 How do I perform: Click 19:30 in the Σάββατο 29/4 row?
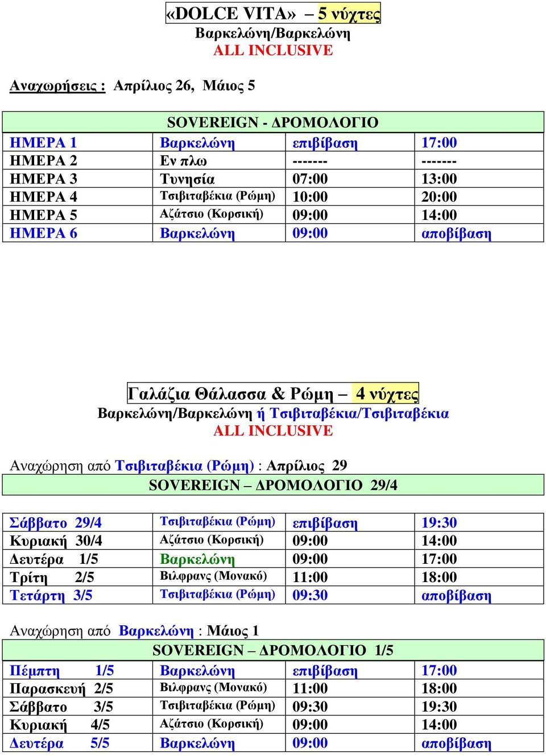click(x=439, y=523)
